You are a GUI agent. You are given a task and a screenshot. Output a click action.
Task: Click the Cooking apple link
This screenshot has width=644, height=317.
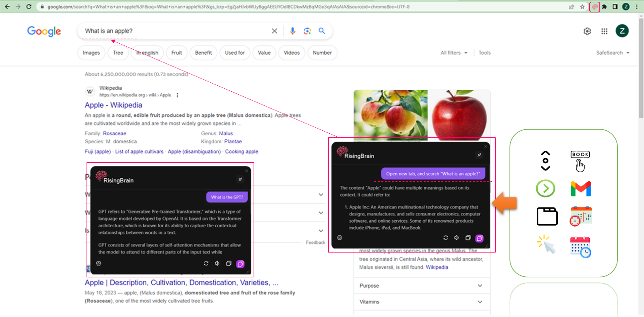[241, 151]
